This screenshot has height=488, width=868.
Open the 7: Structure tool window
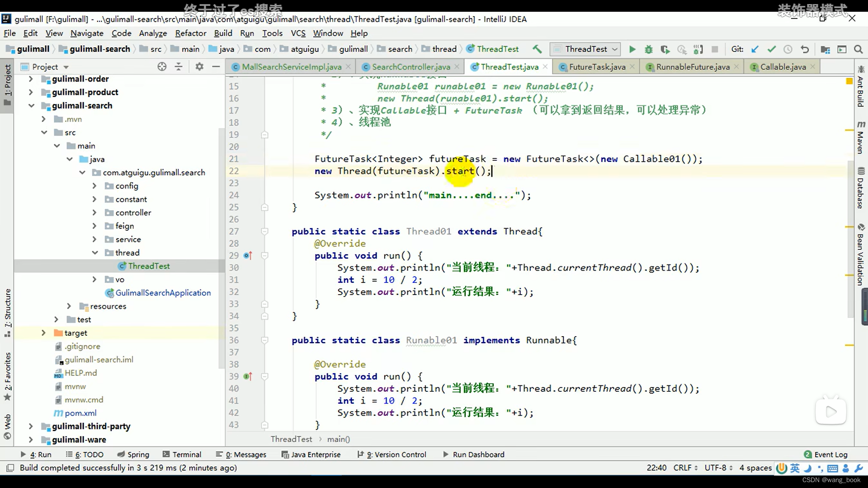(x=7, y=313)
